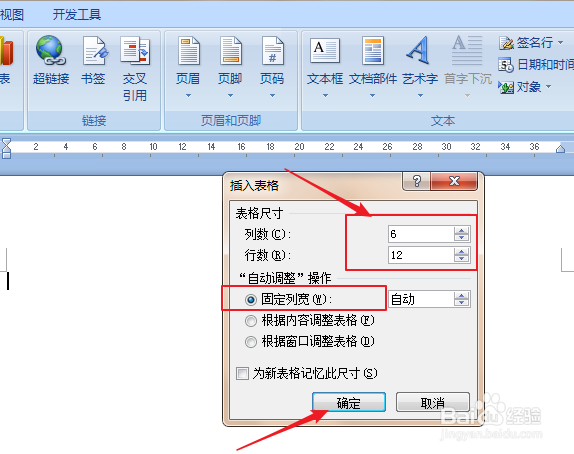
Task: Choose 根据窗口调整表格 radio option
Action: (x=251, y=342)
